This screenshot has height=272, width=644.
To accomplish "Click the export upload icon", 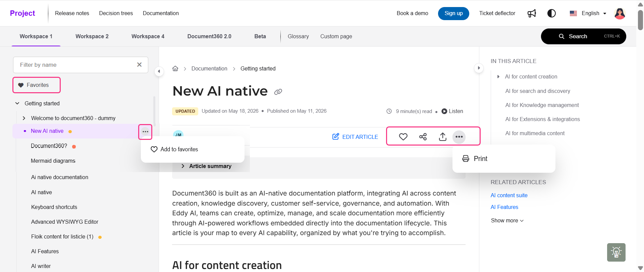I will pos(443,137).
